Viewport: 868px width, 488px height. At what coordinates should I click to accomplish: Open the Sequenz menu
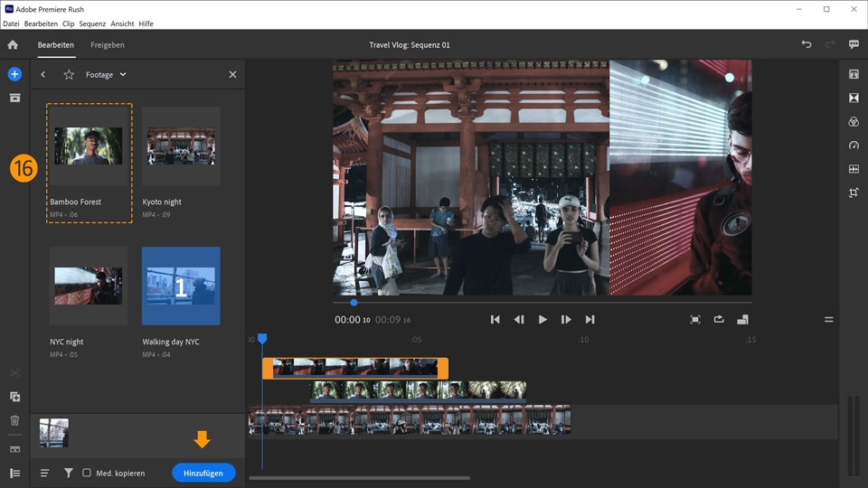92,23
